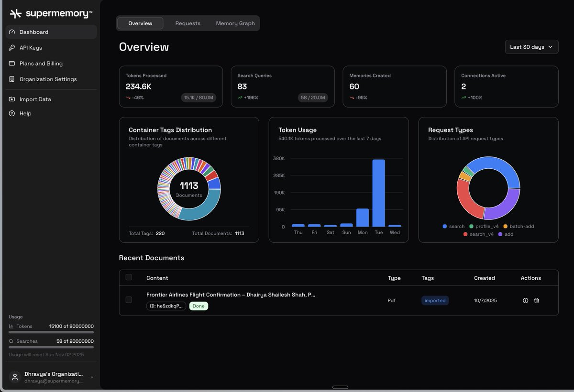Check the Frontier Airlines document row checkbox

tap(129, 300)
